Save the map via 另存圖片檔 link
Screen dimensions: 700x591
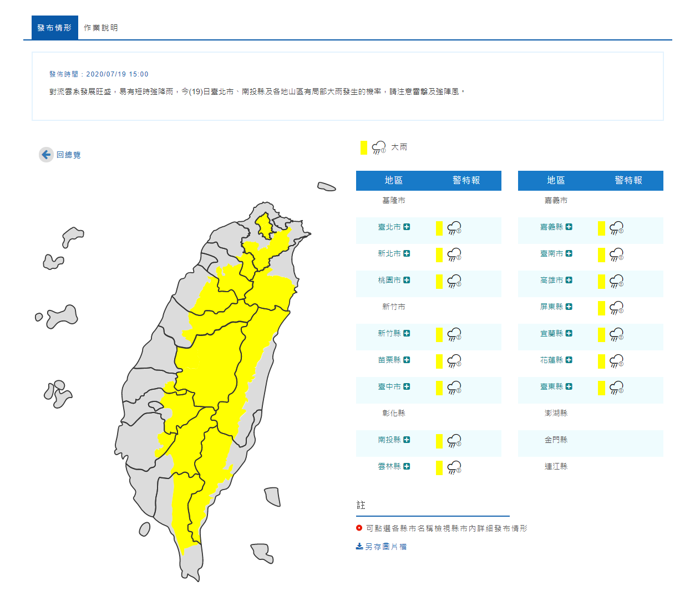(385, 547)
